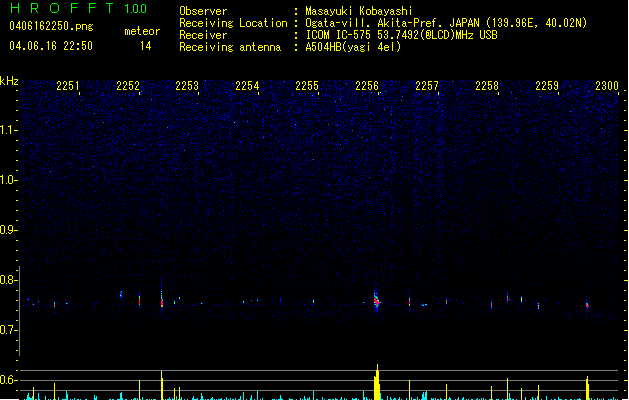Select the filename 0406162250.png
The width and height of the screenshot is (629, 400).
pyautogui.click(x=51, y=26)
